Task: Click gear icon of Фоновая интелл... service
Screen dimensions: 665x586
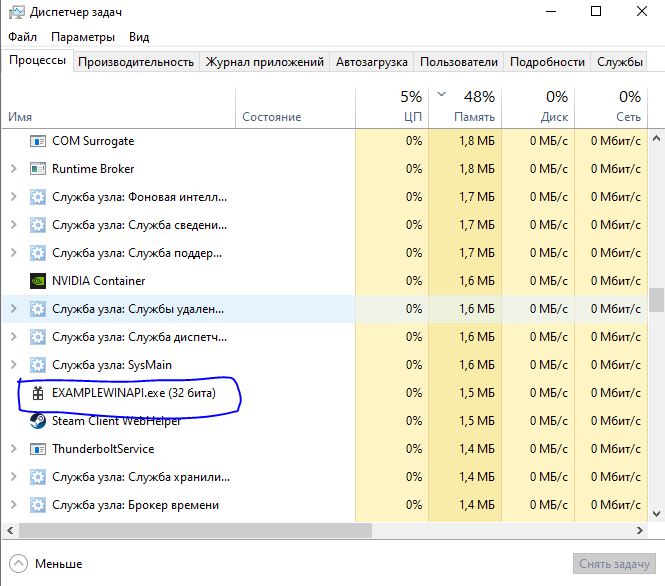Action: (x=38, y=197)
